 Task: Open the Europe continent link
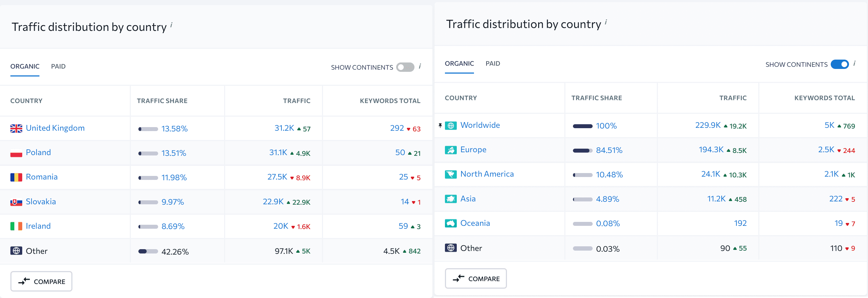tap(473, 150)
